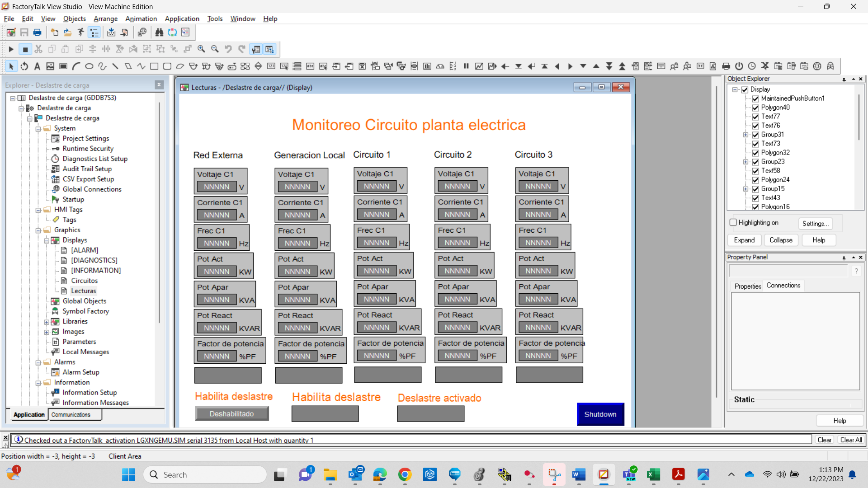This screenshot has height=488, width=868.
Task: Select the arrow Select tool
Action: 11,66
